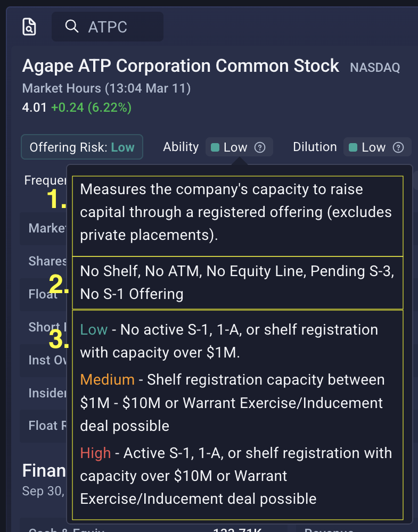418x532 pixels.
Task: Click the Market Hours timestamp line
Action: [106, 88]
